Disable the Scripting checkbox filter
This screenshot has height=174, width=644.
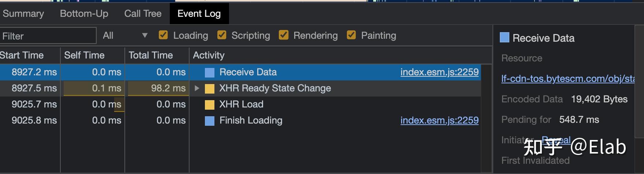coord(221,35)
